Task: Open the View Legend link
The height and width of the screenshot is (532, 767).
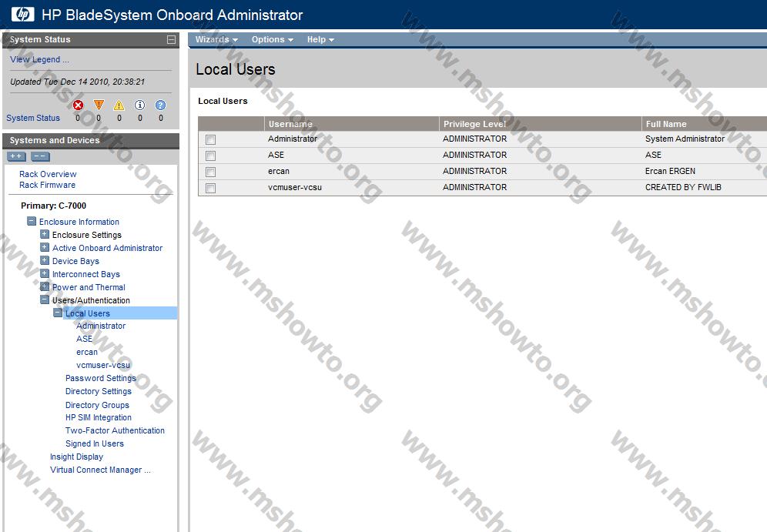Action: tap(39, 59)
